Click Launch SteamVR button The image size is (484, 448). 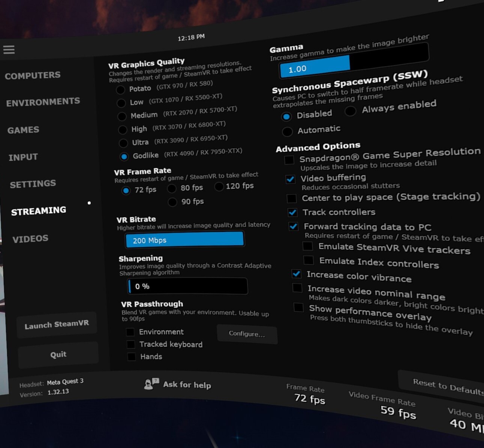point(57,324)
